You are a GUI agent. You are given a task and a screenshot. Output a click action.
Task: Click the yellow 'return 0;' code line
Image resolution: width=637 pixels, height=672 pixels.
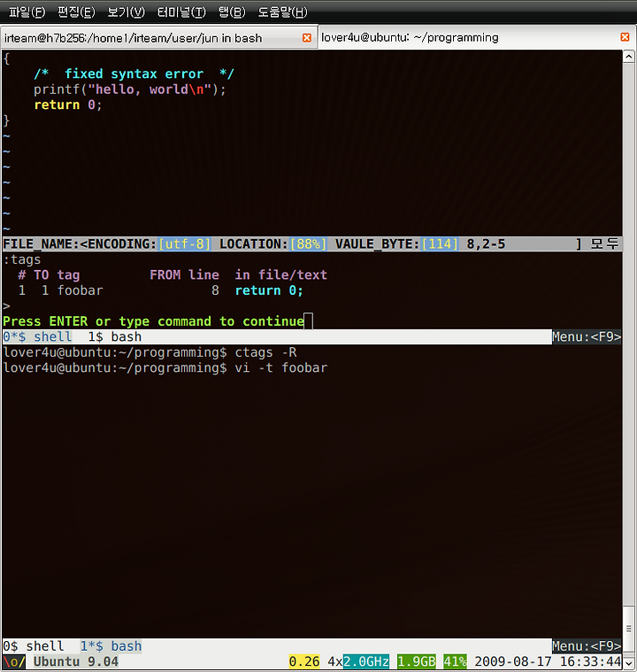(x=68, y=104)
